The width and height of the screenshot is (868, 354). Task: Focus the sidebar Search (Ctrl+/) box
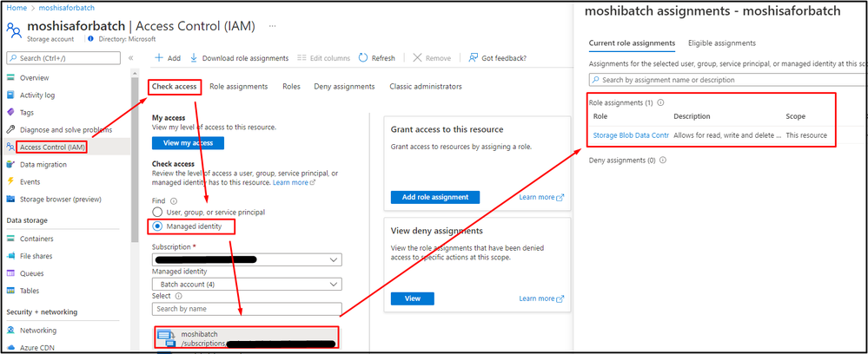click(x=63, y=58)
